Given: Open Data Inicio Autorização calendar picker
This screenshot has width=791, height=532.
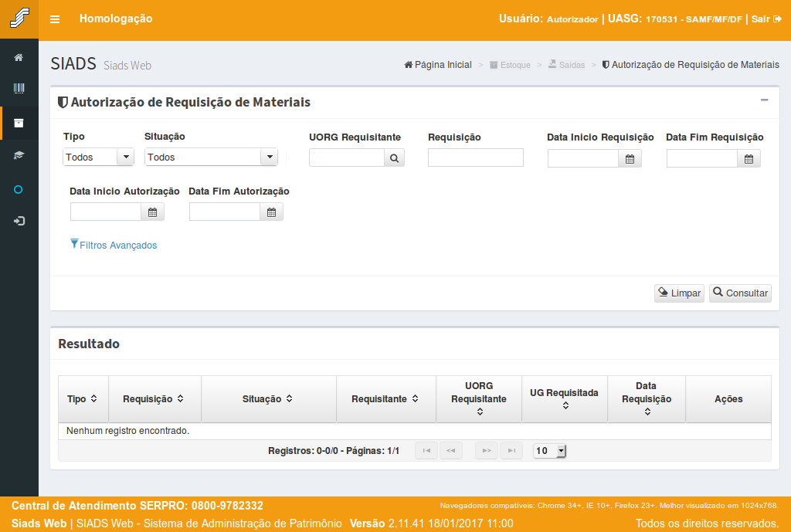Looking at the screenshot, I should click(x=153, y=212).
